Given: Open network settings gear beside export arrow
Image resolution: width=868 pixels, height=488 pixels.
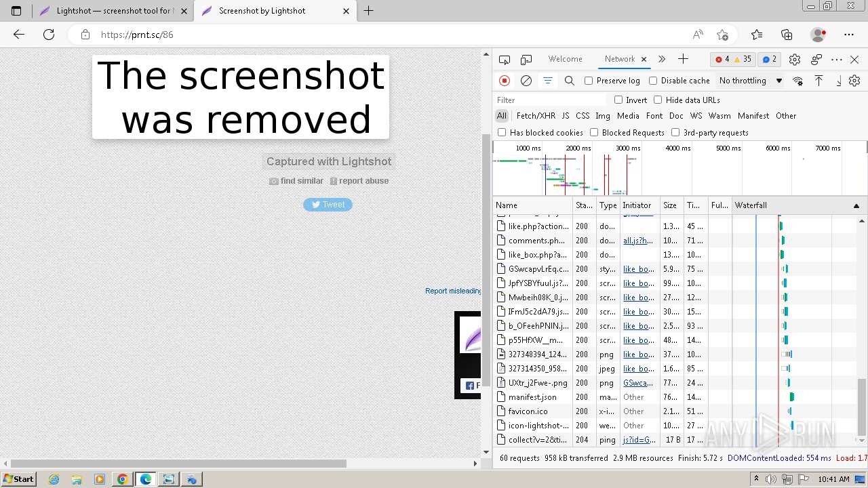Looking at the screenshot, I should (x=854, y=81).
